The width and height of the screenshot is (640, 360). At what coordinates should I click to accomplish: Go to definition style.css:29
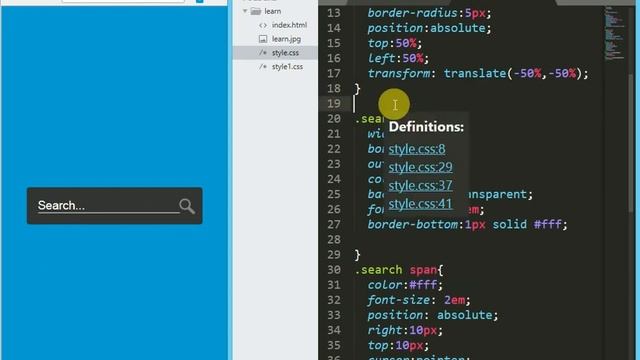(420, 167)
